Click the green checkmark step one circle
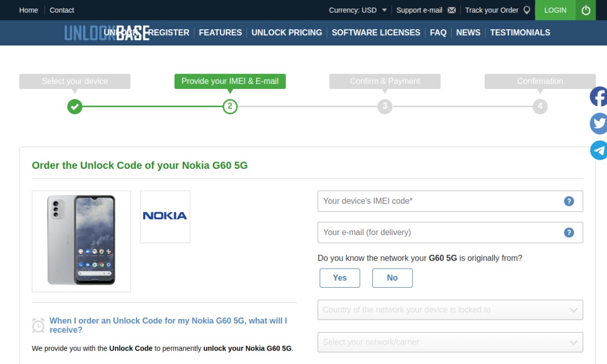This screenshot has height=364, width=607. point(74,106)
